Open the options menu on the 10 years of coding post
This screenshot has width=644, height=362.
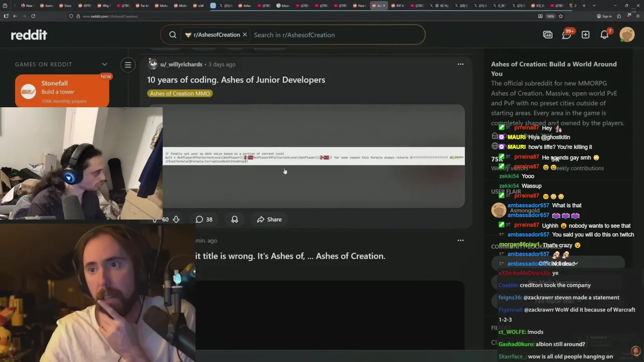[x=460, y=64]
